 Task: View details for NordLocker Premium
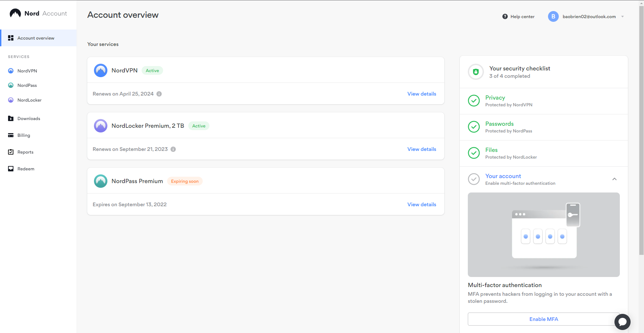(x=422, y=149)
